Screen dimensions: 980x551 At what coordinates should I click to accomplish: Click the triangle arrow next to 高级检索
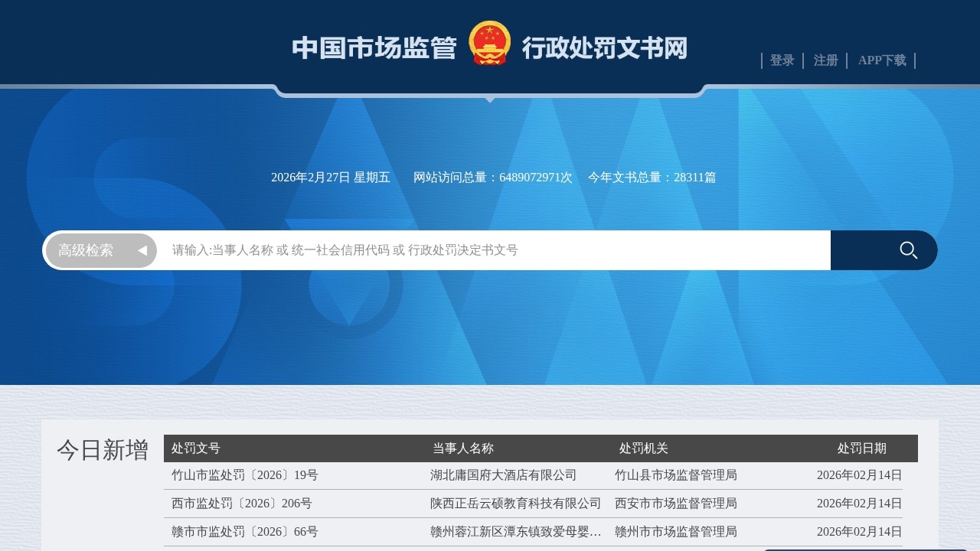(142, 250)
